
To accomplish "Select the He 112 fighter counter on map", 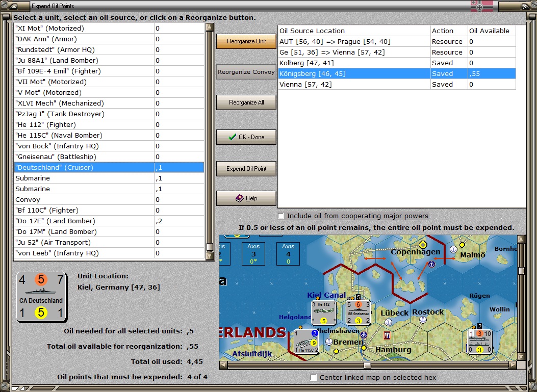I will (x=324, y=312).
